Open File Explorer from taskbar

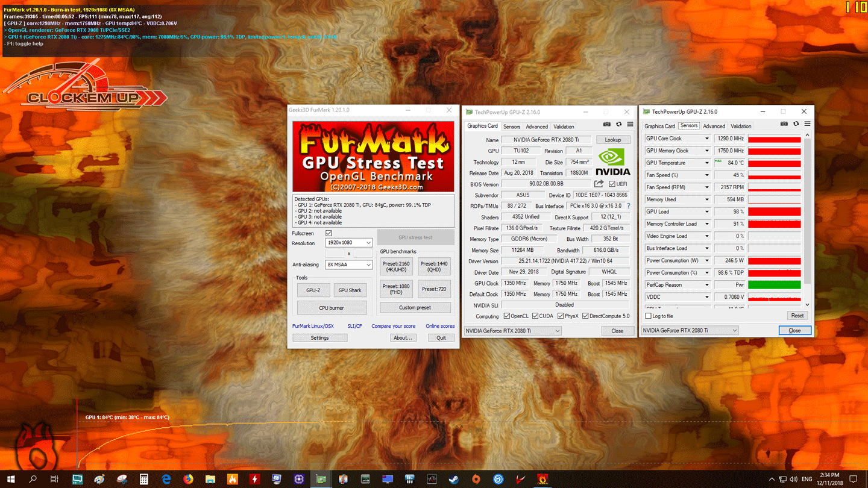(x=210, y=479)
